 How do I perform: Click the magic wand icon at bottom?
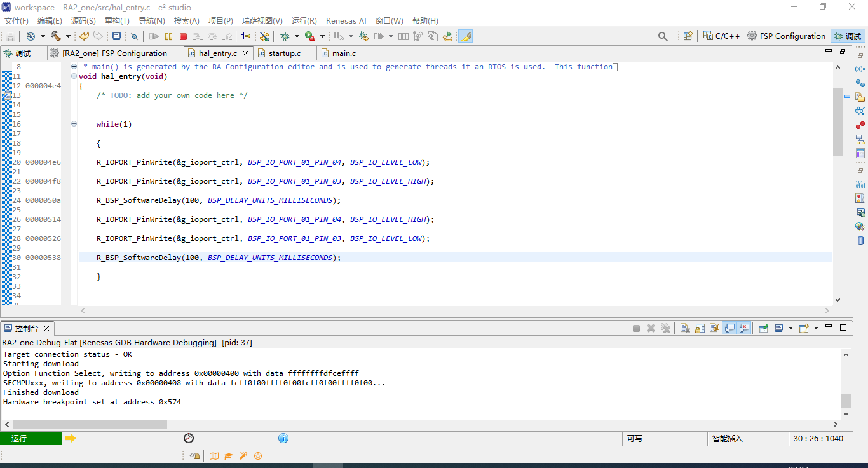pos(243,456)
